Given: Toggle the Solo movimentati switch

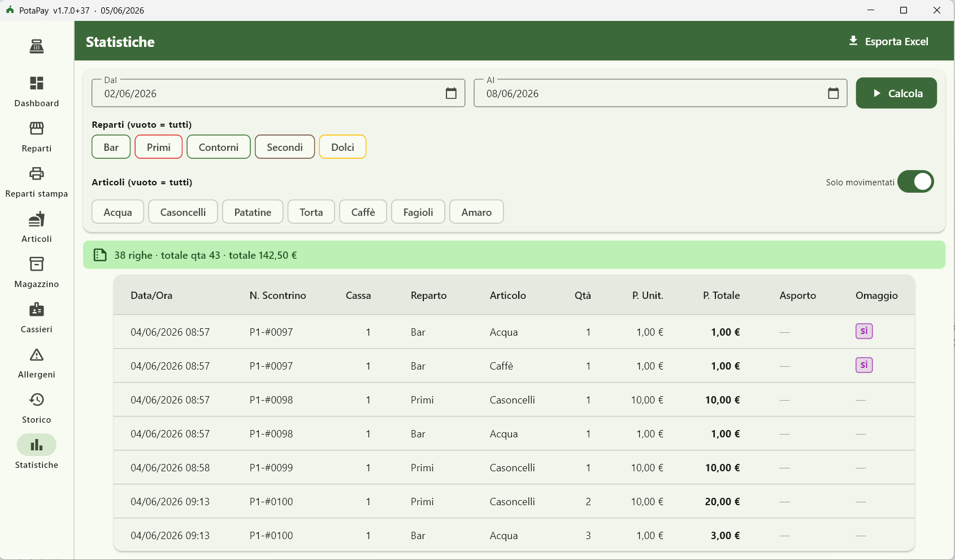Looking at the screenshot, I should [x=915, y=181].
